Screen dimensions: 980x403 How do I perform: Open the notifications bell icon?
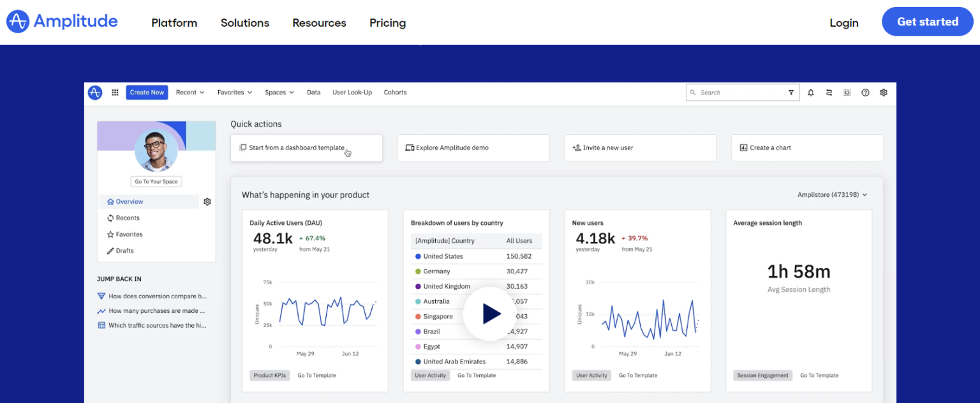coord(811,92)
